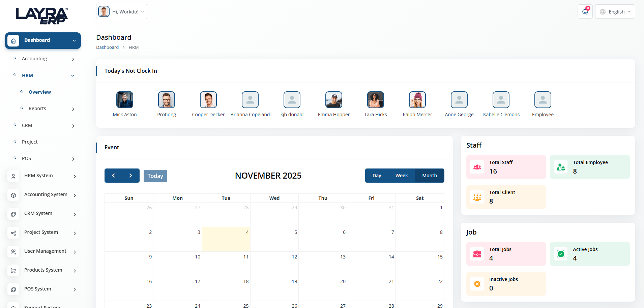
Task: Click the Total Employee icon
Action: [x=561, y=167]
